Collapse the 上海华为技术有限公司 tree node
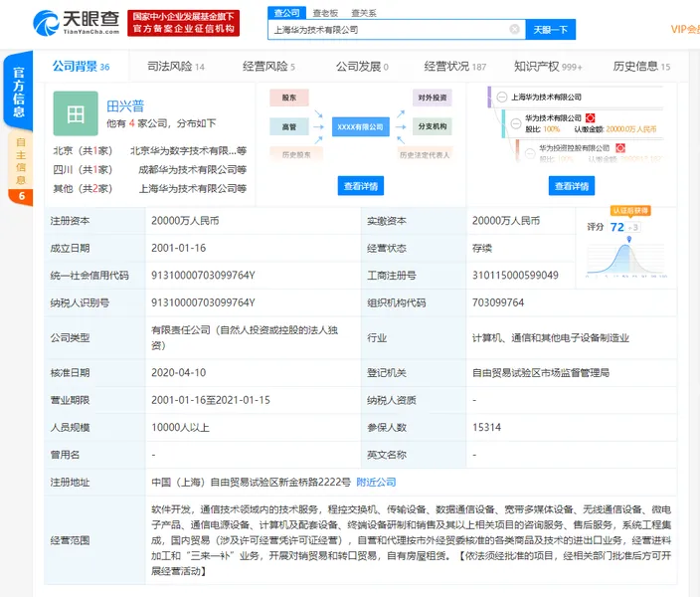Viewport: 700px width, 597px height. pos(502,97)
